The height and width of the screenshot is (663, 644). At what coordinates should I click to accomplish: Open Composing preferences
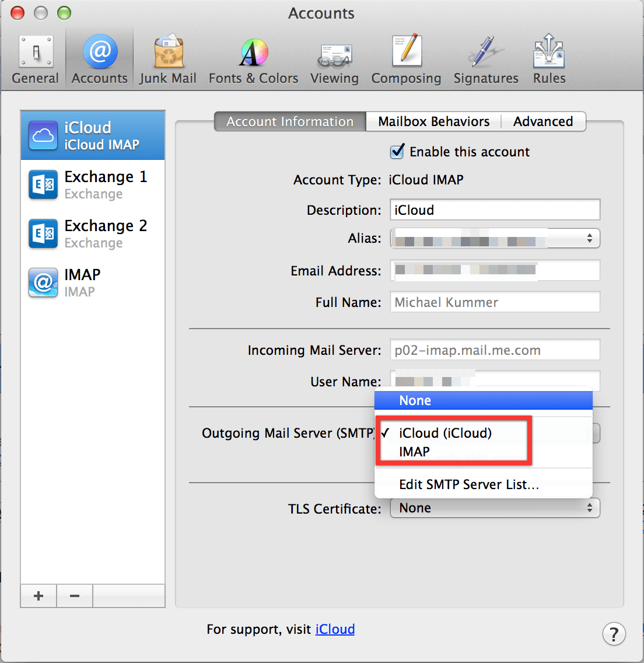[x=406, y=59]
